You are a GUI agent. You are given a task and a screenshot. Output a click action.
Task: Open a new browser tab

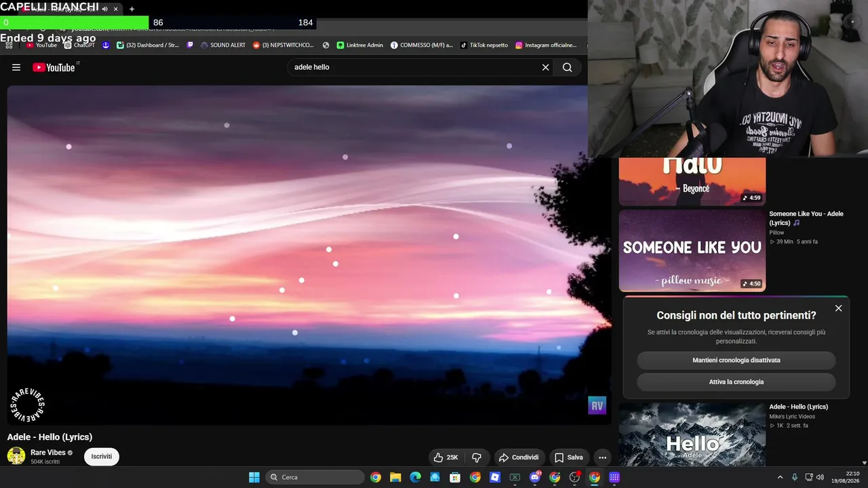tap(132, 9)
